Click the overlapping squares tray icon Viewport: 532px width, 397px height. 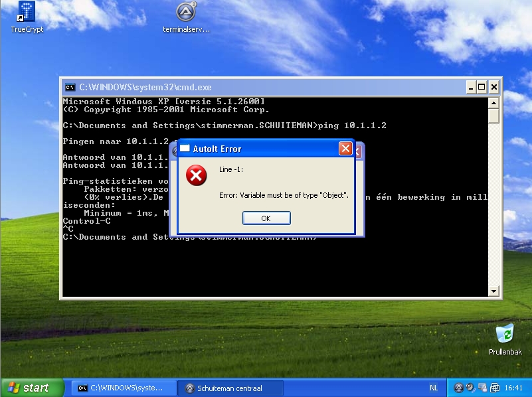tap(494, 388)
